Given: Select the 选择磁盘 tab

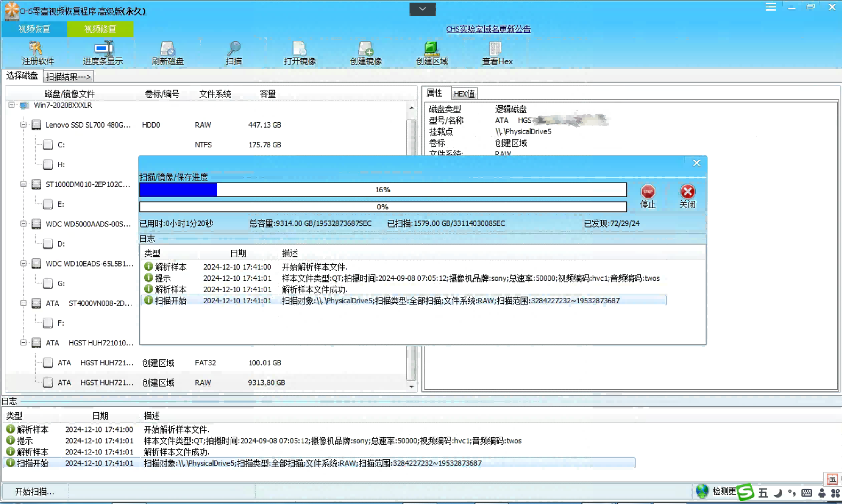Looking at the screenshot, I should [x=22, y=76].
